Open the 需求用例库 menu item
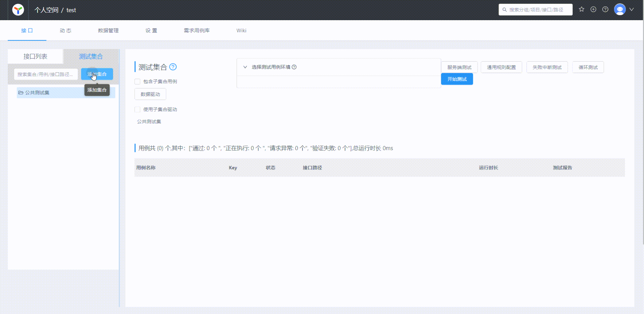Viewport: 644px width, 314px height. pyautogui.click(x=196, y=30)
